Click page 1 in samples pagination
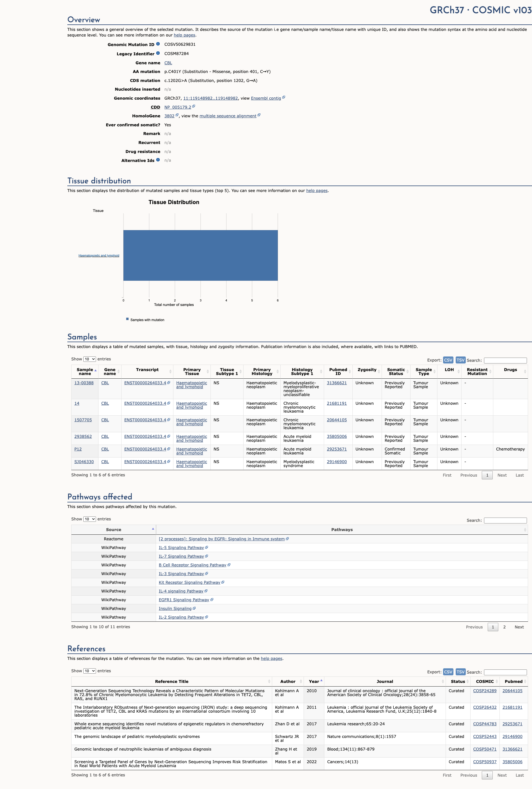 pos(487,475)
